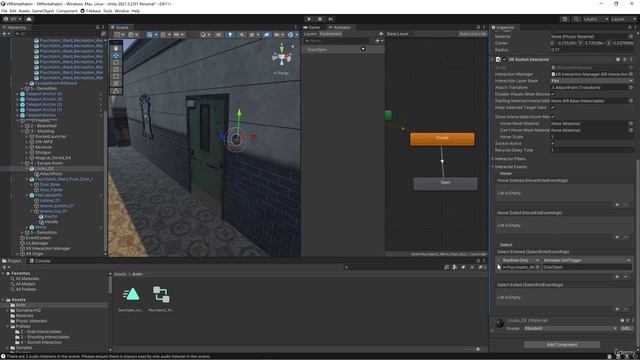Viewport: 640px width, 360px height.
Task: Toggle Show Interactable Hover Meshes checkbox
Action: pyautogui.click(x=553, y=117)
